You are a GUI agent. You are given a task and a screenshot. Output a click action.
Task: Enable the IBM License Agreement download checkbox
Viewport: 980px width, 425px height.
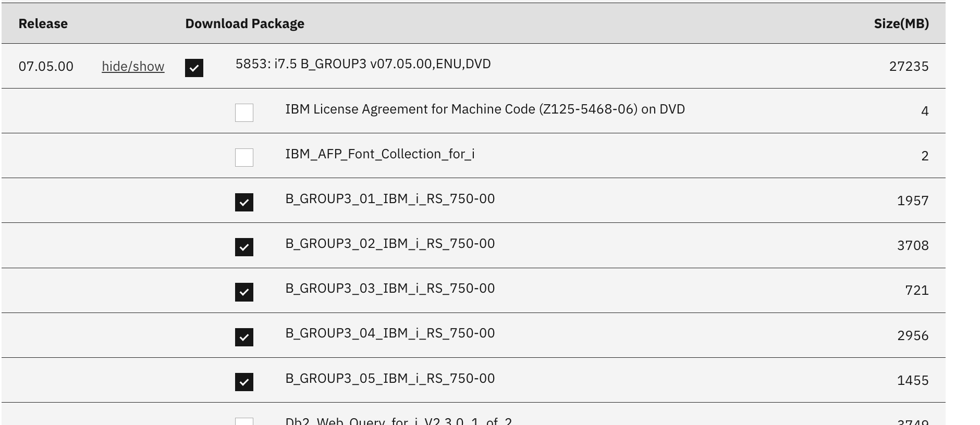pos(243,113)
